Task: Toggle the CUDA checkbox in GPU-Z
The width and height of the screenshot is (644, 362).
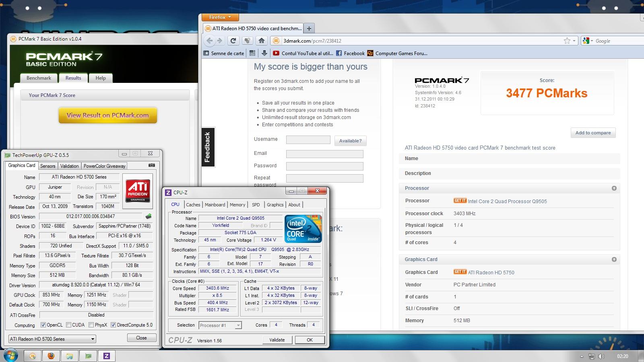Action: coord(68,325)
